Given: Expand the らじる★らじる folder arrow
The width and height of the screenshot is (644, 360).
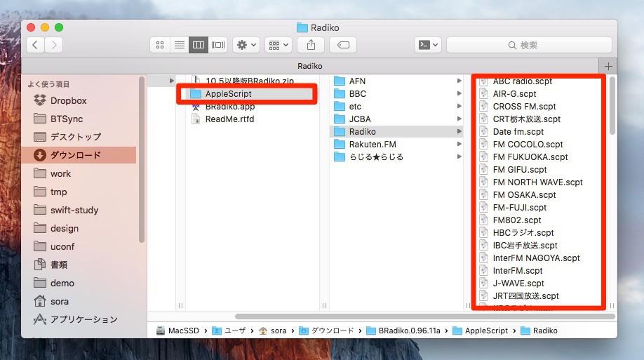Looking at the screenshot, I should tap(459, 157).
